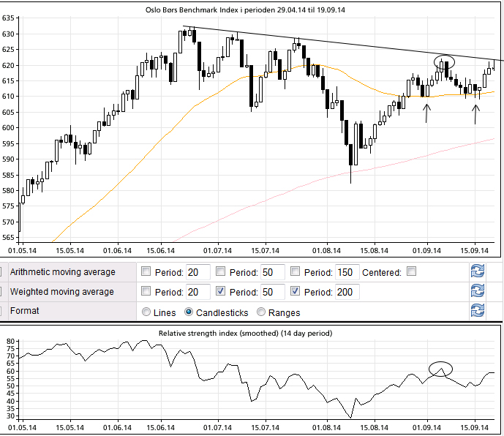504x436 pixels.
Task: Click the Arithmetic moving average row label
Action: [x=62, y=272]
